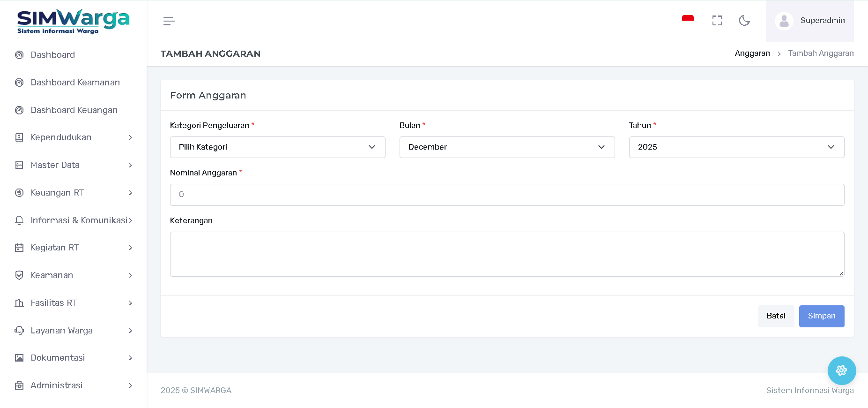Open Dashboard Keuangan from the sidebar

coord(74,110)
